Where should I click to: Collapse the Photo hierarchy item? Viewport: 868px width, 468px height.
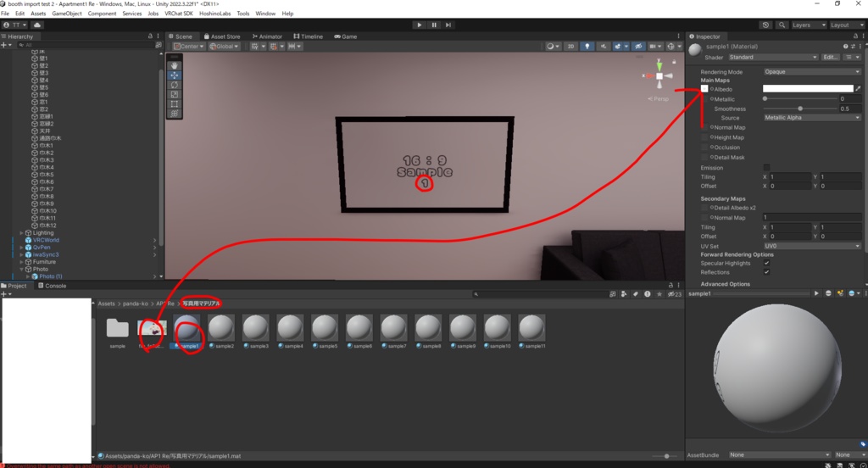pyautogui.click(x=21, y=269)
